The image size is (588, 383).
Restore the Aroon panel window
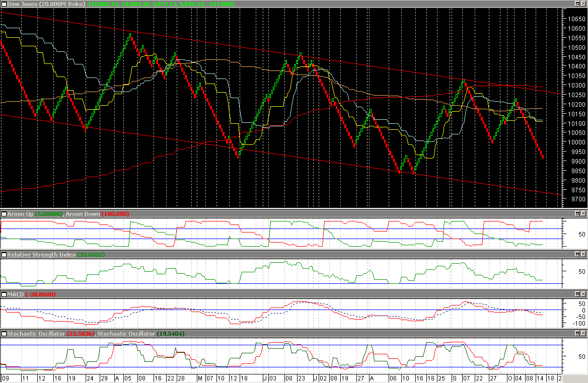pos(577,214)
